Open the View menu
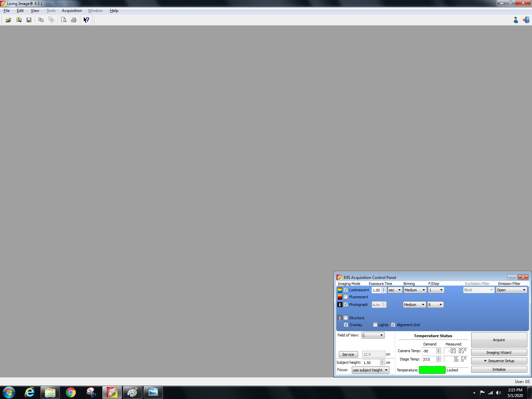The height and width of the screenshot is (399, 532). 35,11
